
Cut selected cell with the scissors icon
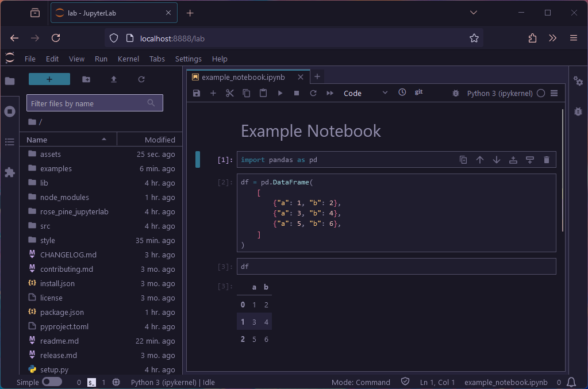(230, 93)
